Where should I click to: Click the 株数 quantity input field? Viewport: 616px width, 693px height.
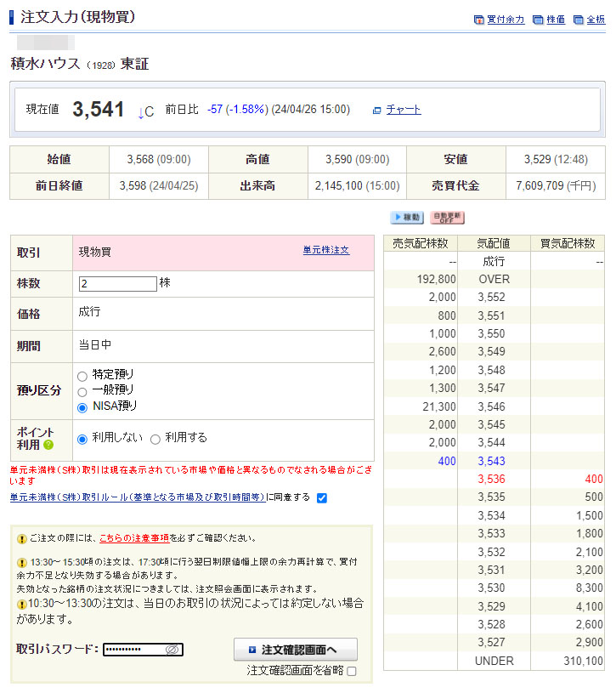(x=117, y=284)
